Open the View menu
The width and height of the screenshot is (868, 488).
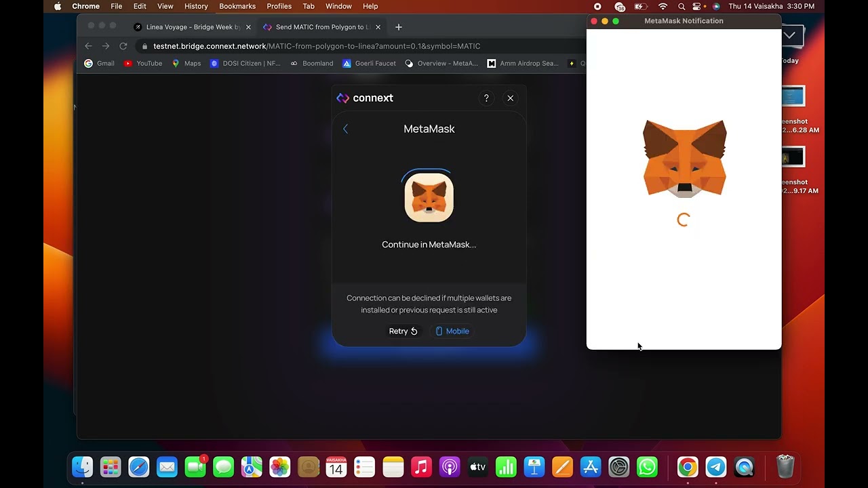tap(165, 6)
